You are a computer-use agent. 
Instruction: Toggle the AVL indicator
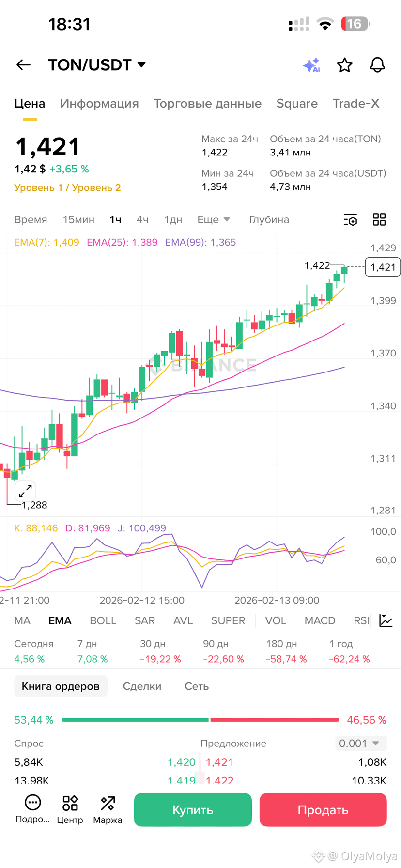pyautogui.click(x=183, y=620)
